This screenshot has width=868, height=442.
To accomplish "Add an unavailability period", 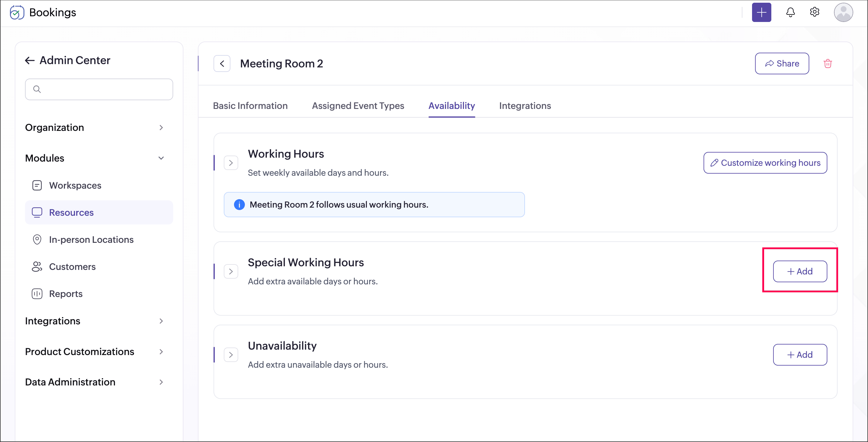I will (x=800, y=355).
